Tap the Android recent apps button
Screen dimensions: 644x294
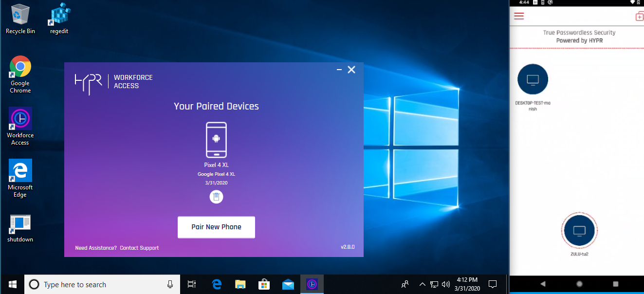tap(615, 284)
